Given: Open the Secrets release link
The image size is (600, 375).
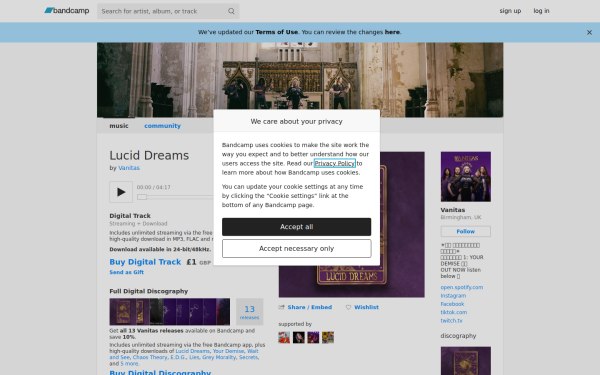Looking at the screenshot, I should (x=248, y=357).
